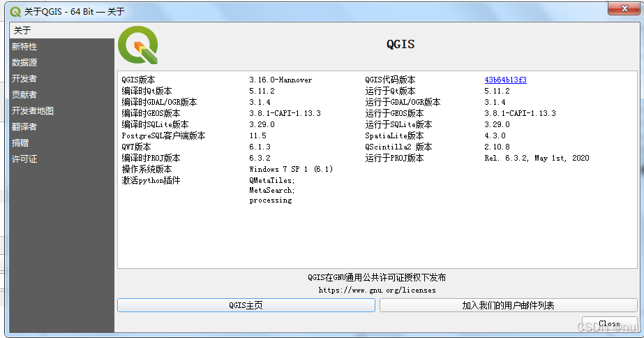
Task: Click the 运行于PROJ版本 label
Action: (x=394, y=158)
